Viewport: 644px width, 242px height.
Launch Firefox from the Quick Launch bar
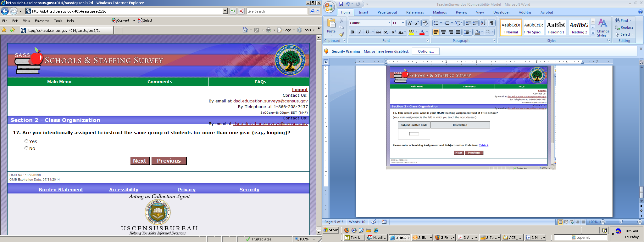tap(347, 230)
